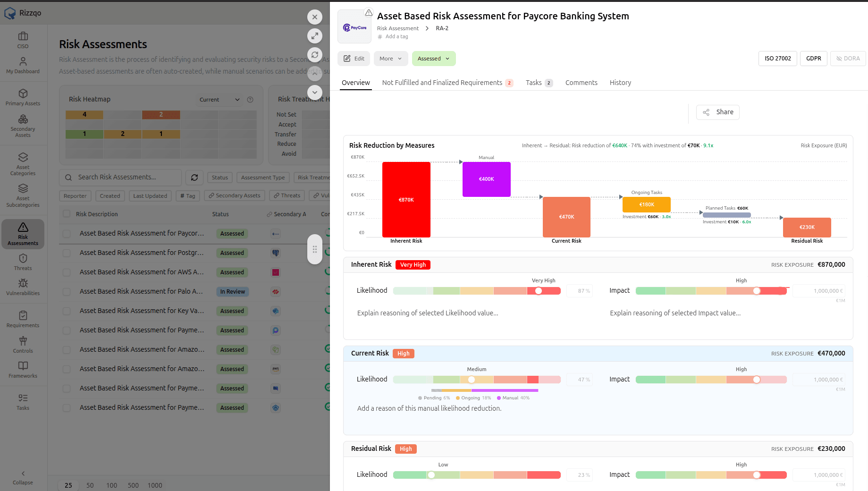Open the Threats filter
This screenshot has width=868, height=491.
287,195
